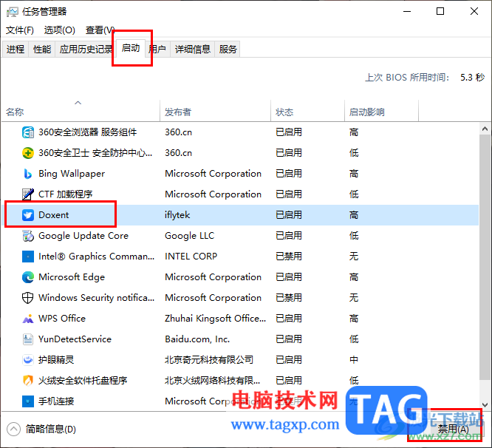Viewport: 492px width, 448px height.
Task: Click the Google LLC publisher cell
Action: click(190, 236)
